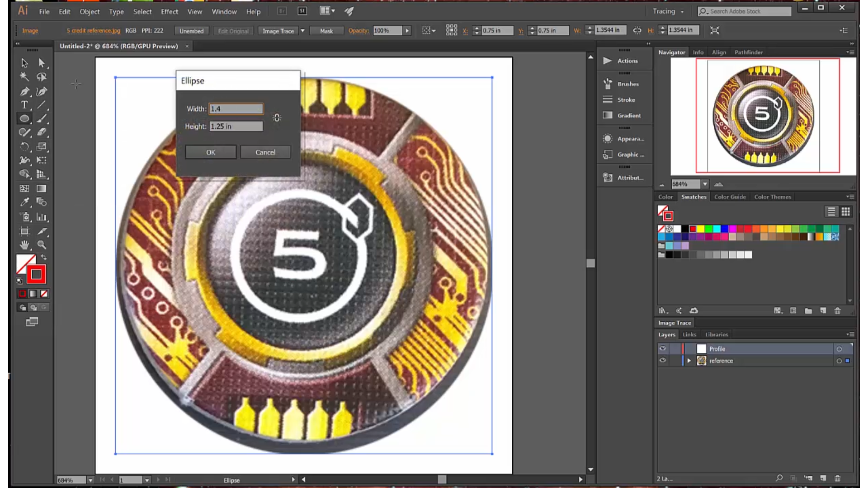Click Cancel in the Ellipse dialog
868x488 pixels.
click(265, 152)
